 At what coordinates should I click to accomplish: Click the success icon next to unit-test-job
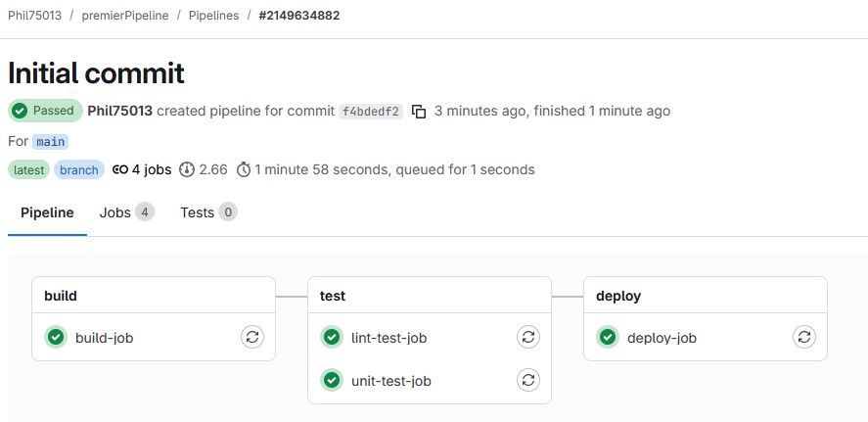[x=332, y=380]
